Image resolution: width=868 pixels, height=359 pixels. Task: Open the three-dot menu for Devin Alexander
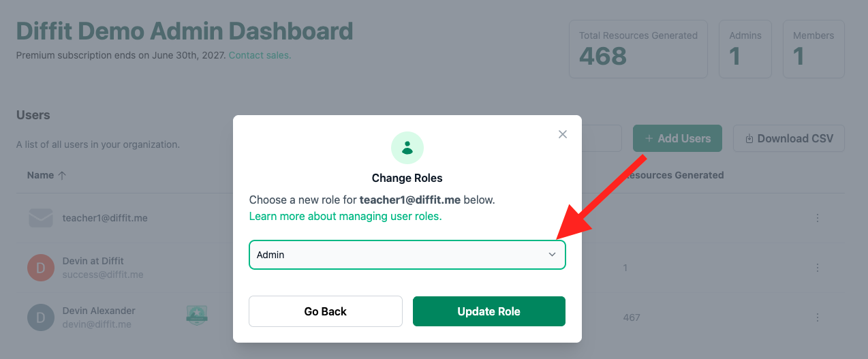click(x=818, y=317)
